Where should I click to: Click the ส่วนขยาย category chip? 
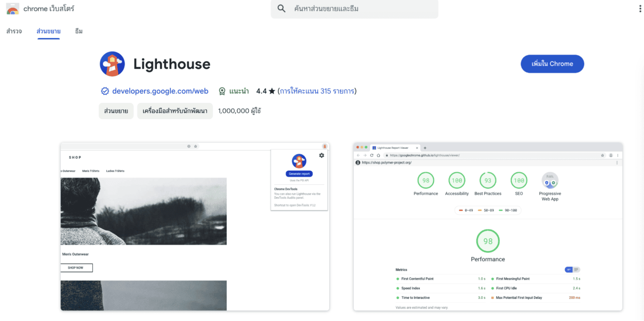(116, 111)
